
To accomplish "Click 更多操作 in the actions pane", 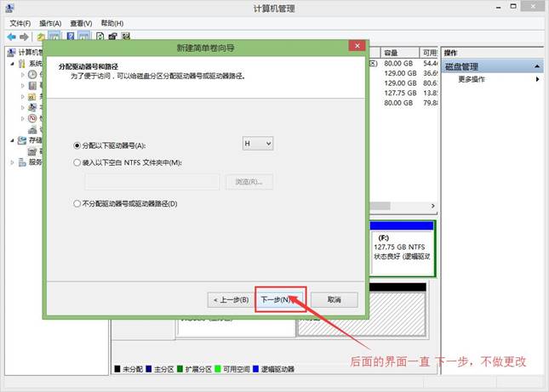I will [x=472, y=79].
